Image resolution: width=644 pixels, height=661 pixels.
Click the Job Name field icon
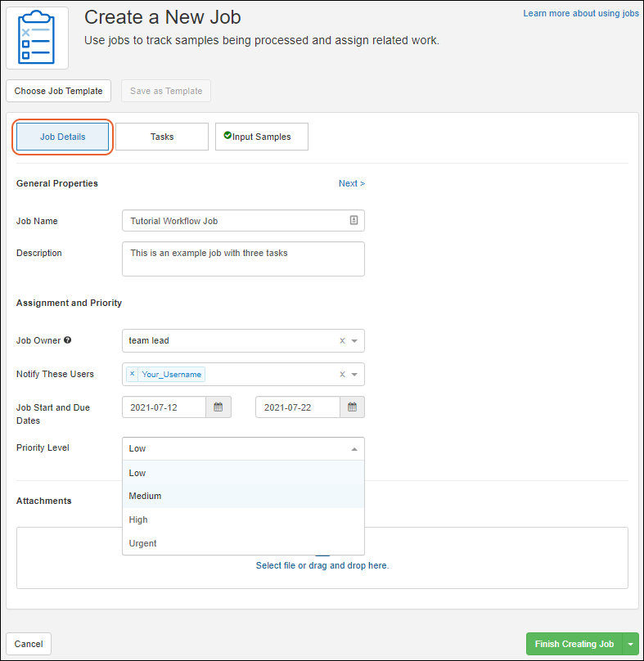click(x=354, y=221)
